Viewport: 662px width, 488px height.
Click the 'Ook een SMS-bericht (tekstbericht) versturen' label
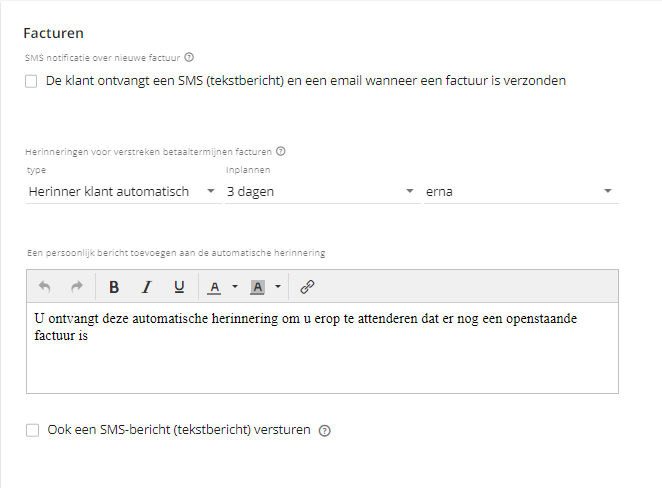[179, 430]
